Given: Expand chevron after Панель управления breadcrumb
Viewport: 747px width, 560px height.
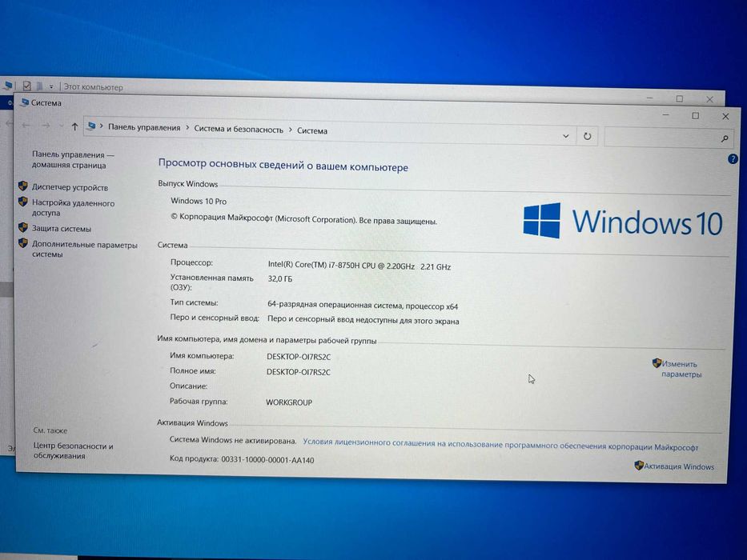Looking at the screenshot, I should tap(187, 128).
